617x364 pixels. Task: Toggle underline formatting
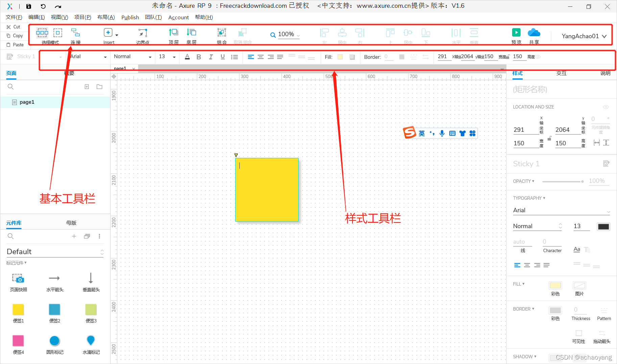(222, 57)
